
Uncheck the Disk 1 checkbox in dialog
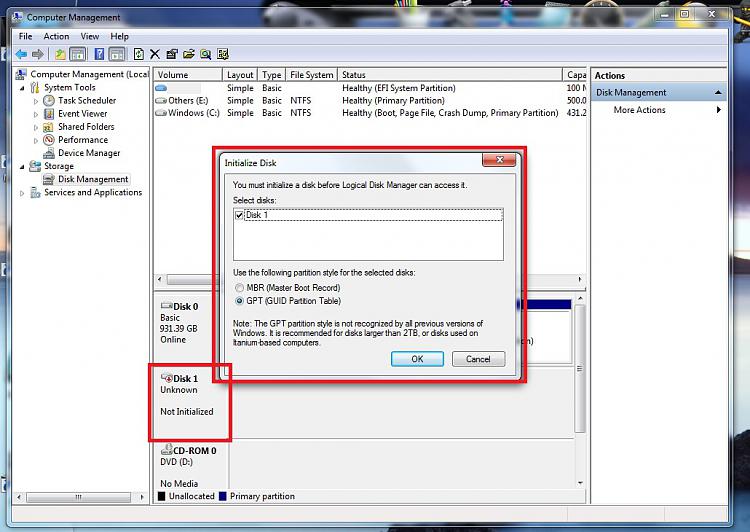pyautogui.click(x=239, y=215)
